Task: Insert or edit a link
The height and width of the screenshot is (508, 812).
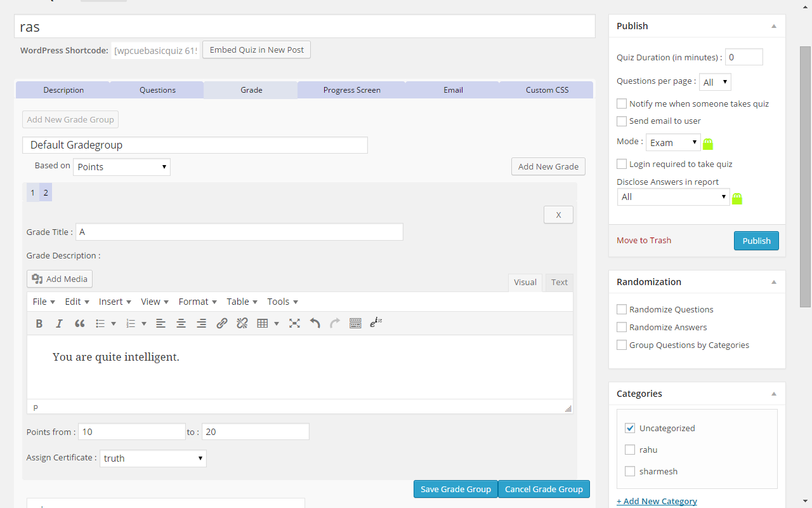Action: click(222, 323)
